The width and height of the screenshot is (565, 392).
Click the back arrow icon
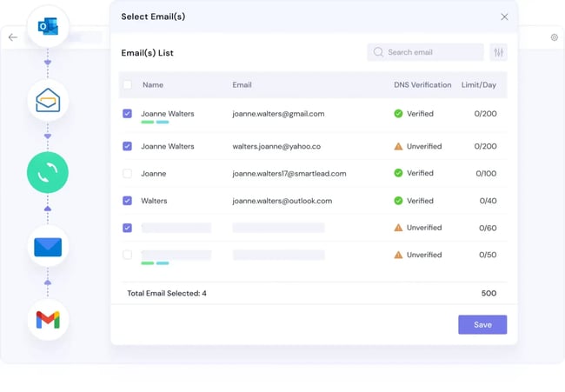pyautogui.click(x=13, y=37)
